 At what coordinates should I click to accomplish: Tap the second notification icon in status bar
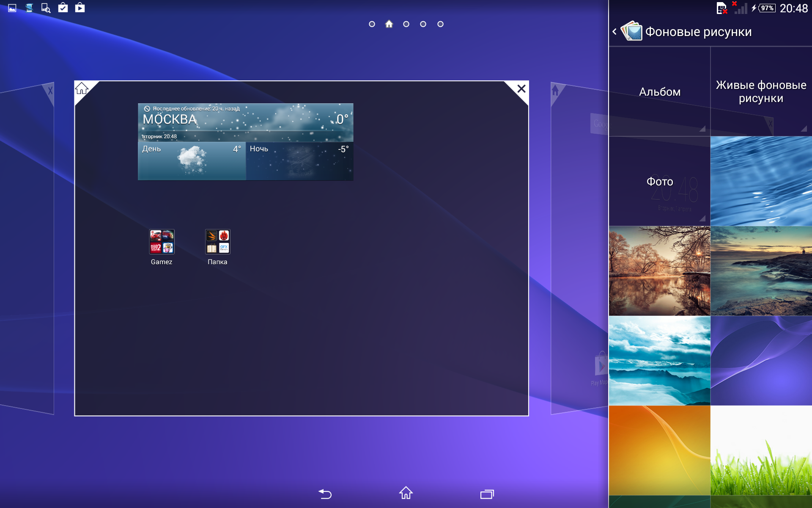pos(29,8)
